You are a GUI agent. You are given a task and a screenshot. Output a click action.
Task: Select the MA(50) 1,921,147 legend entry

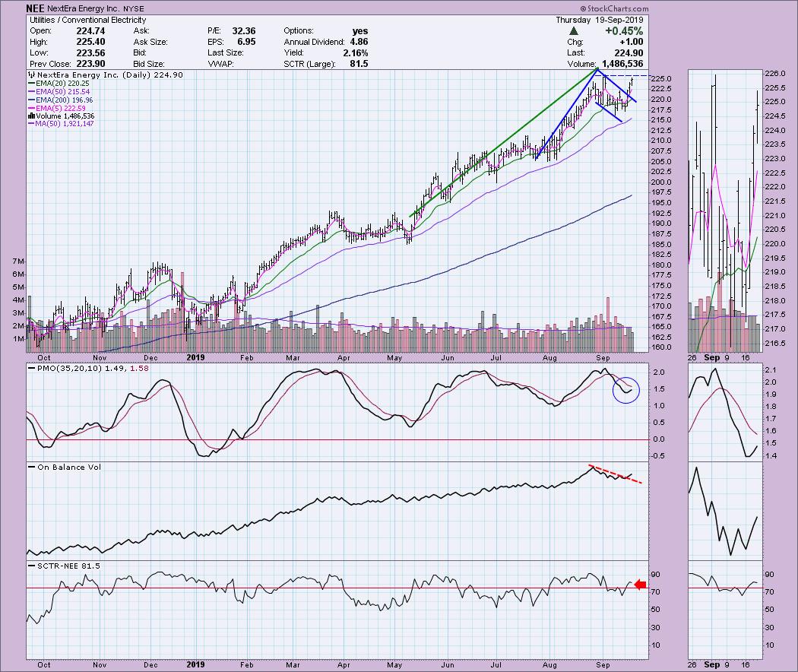(64, 124)
